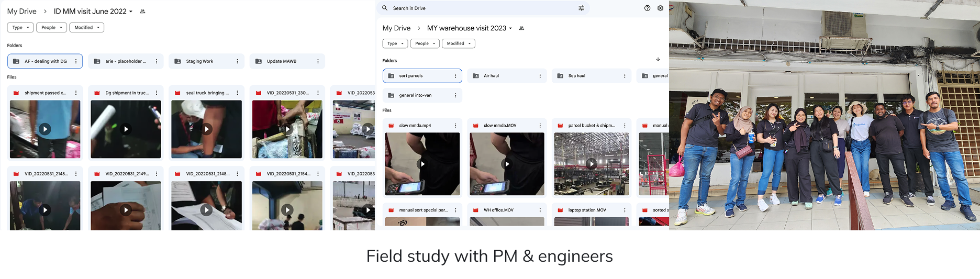Viewport: 980px width, 279px height.
Task: Click shared-people icon beside ID MM visit June 2022
Action: (x=142, y=12)
